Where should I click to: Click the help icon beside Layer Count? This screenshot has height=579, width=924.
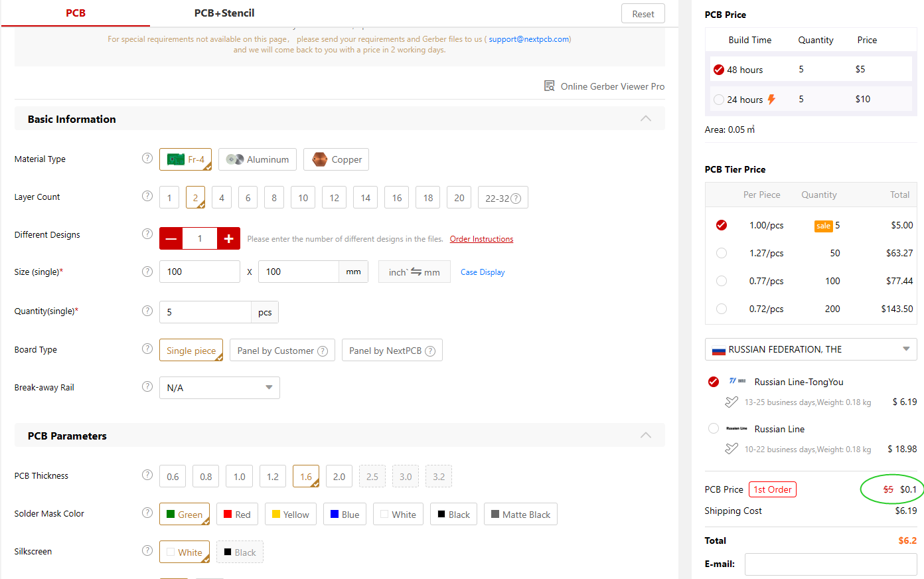[x=147, y=196]
